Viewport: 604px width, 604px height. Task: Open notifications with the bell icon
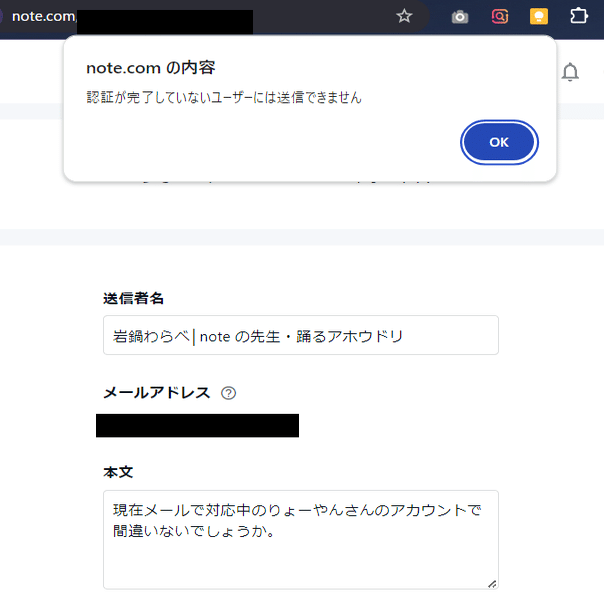click(570, 72)
